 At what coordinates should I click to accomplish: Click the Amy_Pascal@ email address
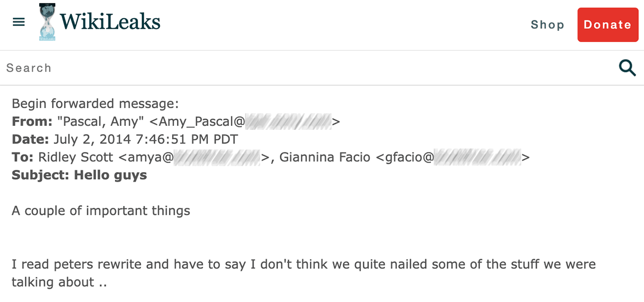[x=244, y=121]
